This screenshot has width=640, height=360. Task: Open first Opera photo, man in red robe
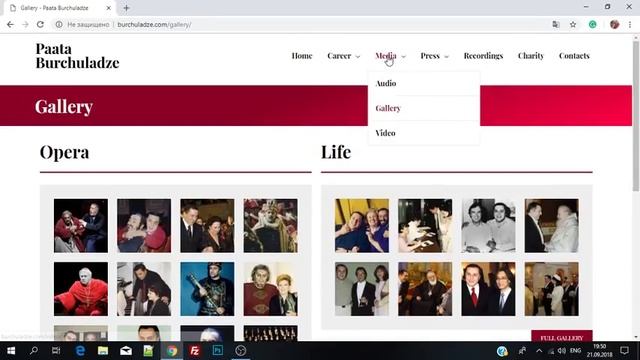coord(81,226)
